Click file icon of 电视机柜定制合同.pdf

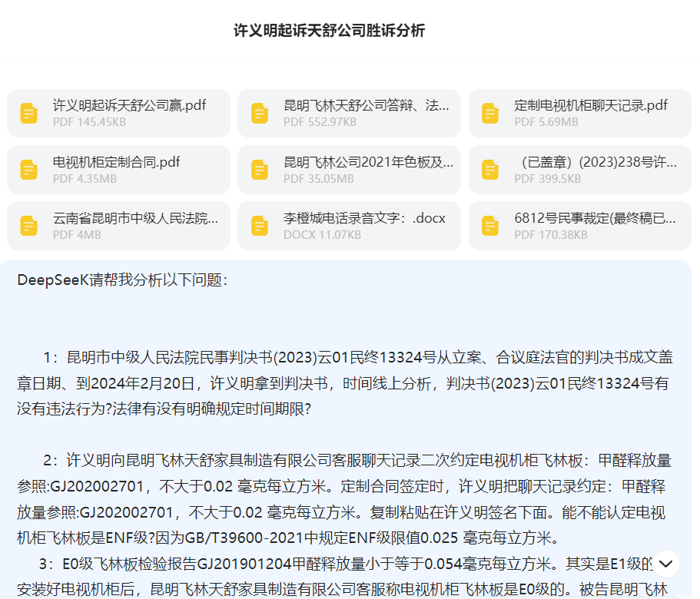[29, 170]
